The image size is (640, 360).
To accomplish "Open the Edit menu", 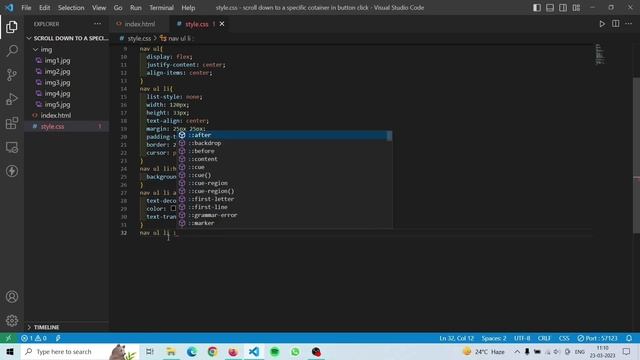I will (x=44, y=8).
